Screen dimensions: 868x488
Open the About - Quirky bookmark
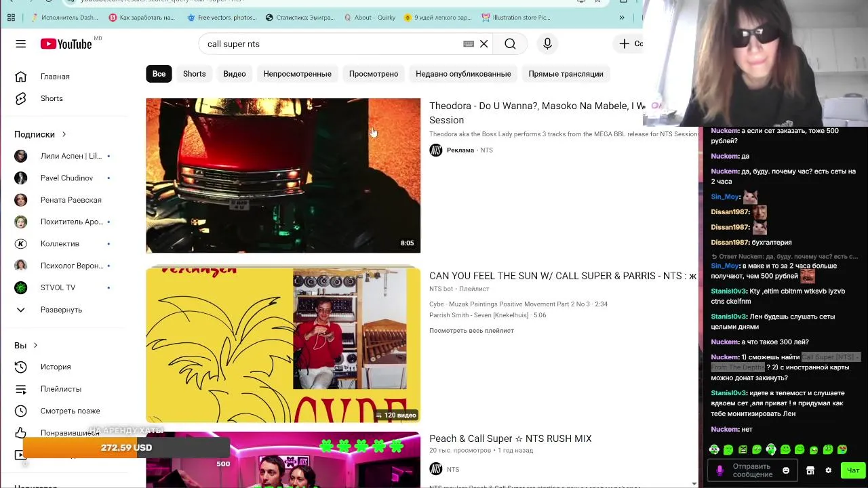[370, 18]
